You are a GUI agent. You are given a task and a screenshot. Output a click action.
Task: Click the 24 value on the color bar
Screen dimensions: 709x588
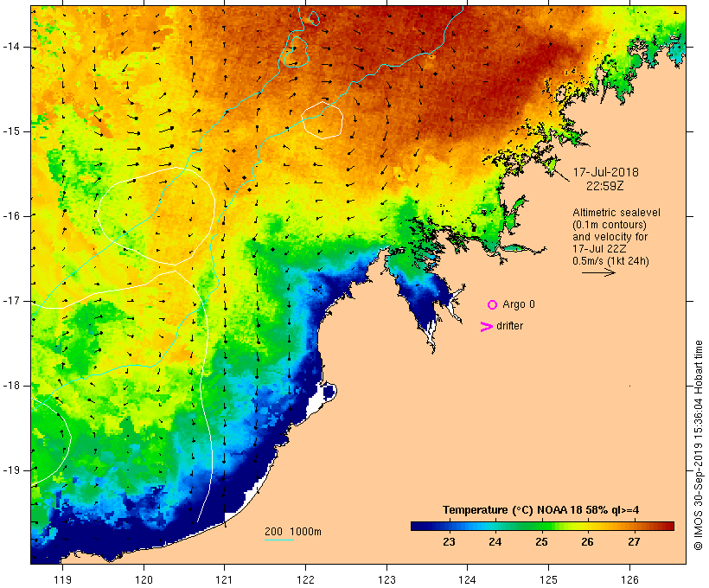point(495,542)
